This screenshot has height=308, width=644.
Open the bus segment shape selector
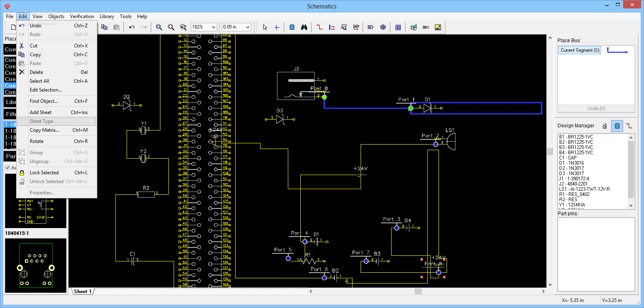(617, 50)
